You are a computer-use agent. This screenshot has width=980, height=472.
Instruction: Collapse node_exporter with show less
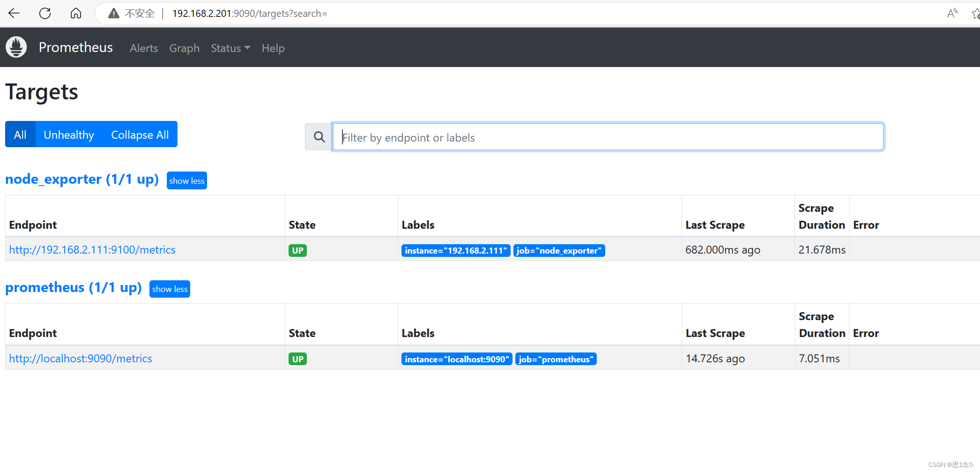[187, 180]
